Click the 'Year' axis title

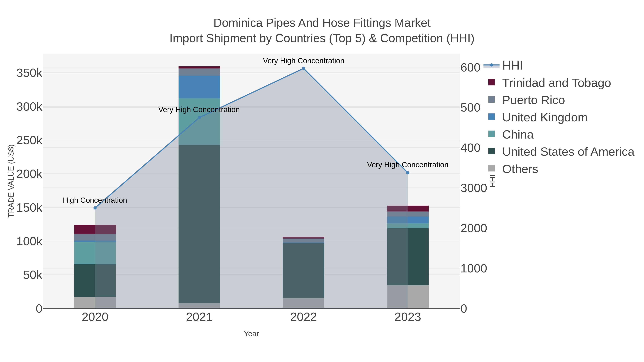click(252, 334)
